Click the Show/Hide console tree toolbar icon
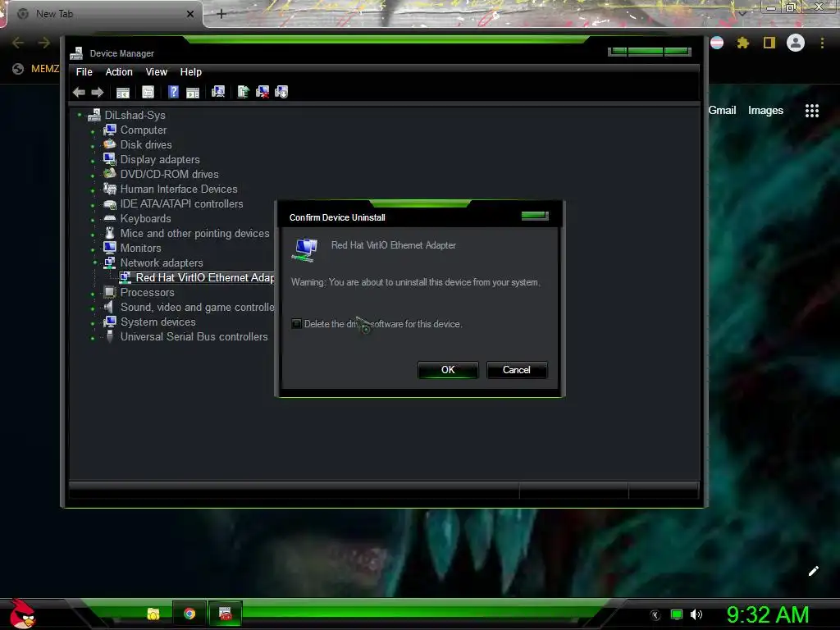Screen dimensions: 840x630 click(x=123, y=92)
